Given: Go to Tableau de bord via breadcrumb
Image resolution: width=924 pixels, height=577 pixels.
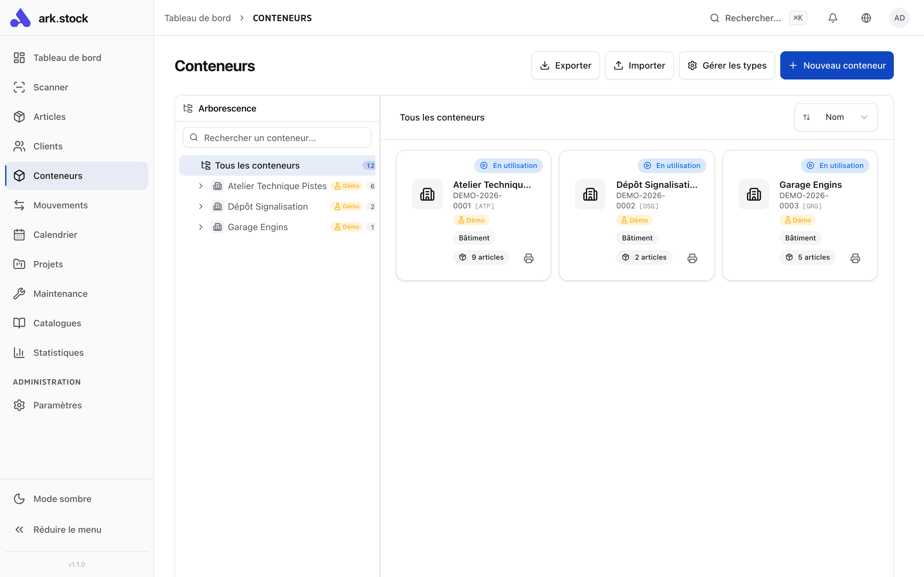Looking at the screenshot, I should (x=198, y=18).
